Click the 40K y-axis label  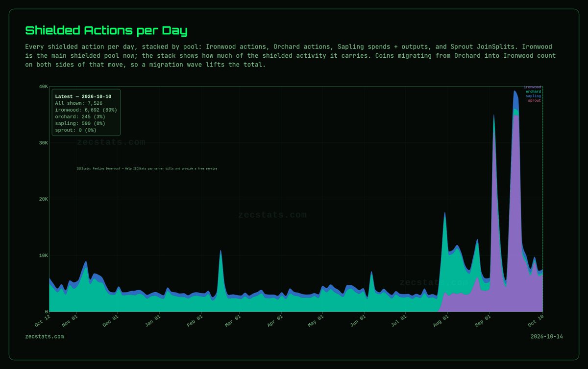pos(44,87)
